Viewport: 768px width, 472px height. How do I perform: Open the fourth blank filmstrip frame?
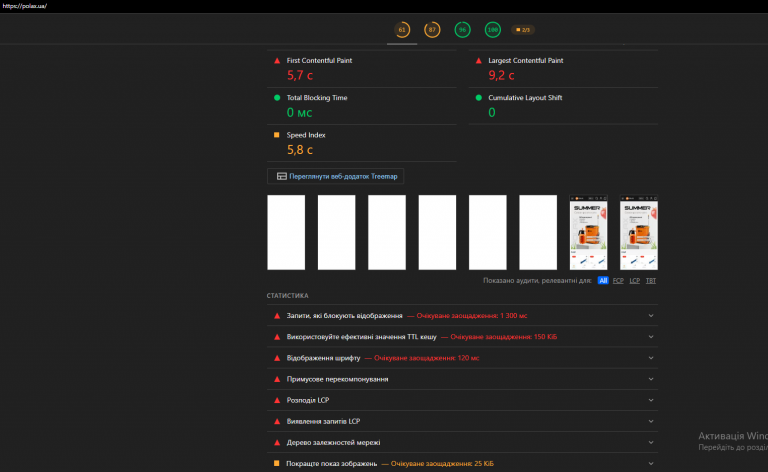[x=437, y=233]
